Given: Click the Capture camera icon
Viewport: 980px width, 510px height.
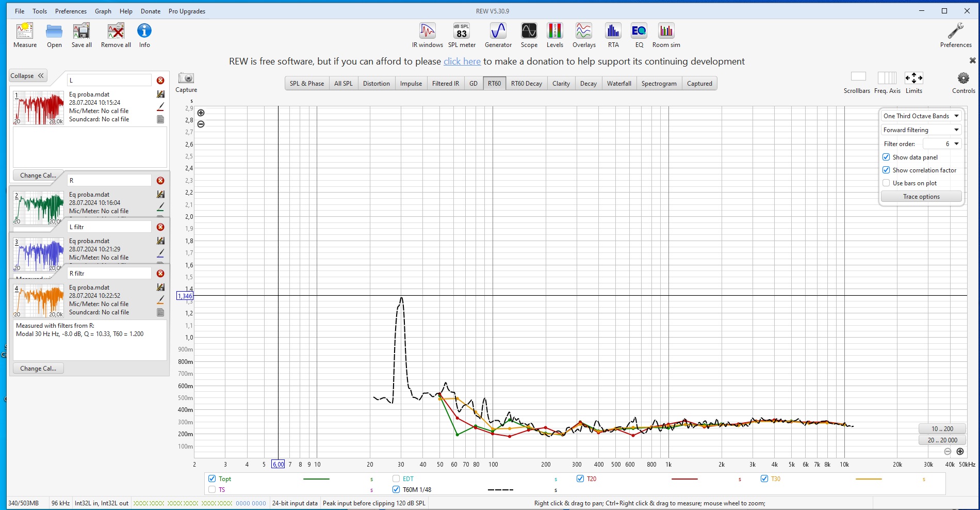Looking at the screenshot, I should coord(186,78).
